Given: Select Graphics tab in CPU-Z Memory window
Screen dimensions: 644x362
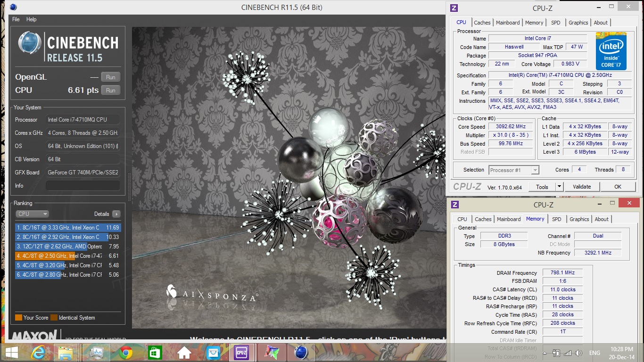Looking at the screenshot, I should [x=579, y=219].
